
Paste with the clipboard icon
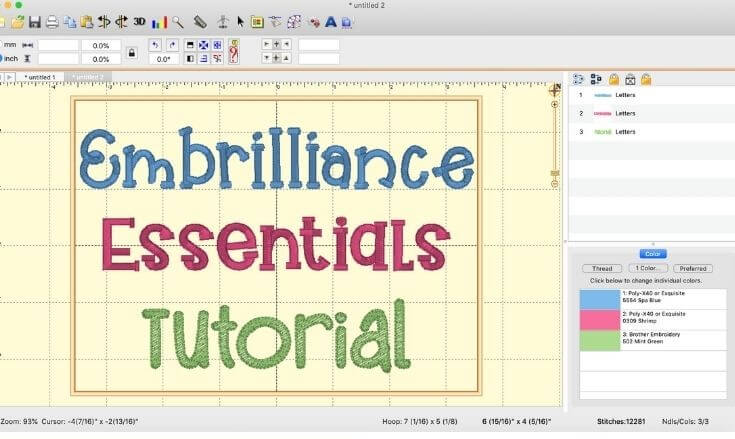click(87, 22)
